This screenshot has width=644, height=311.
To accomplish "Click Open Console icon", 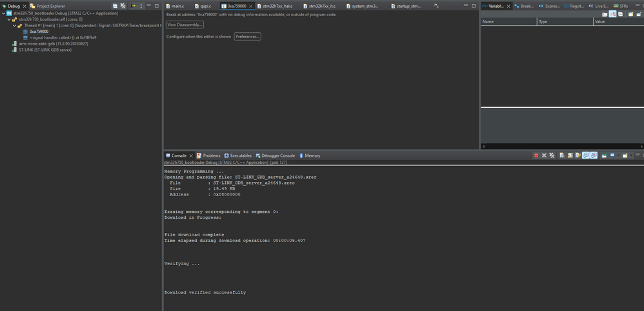I will [x=625, y=155].
